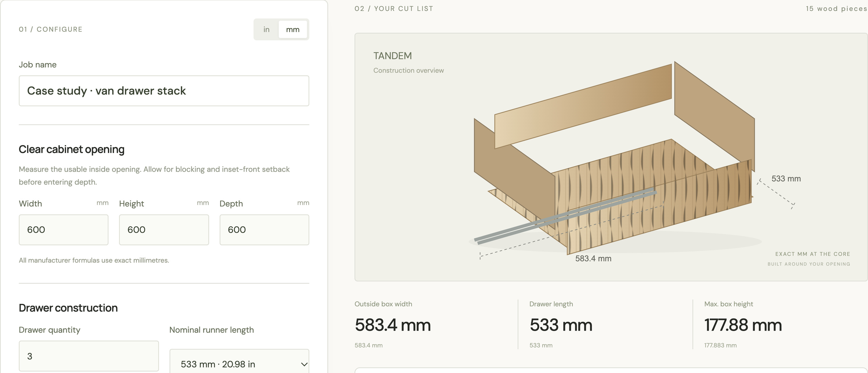Click the 583.4 mm dimension label on diagram
Image resolution: width=868 pixels, height=373 pixels.
pyautogui.click(x=593, y=259)
